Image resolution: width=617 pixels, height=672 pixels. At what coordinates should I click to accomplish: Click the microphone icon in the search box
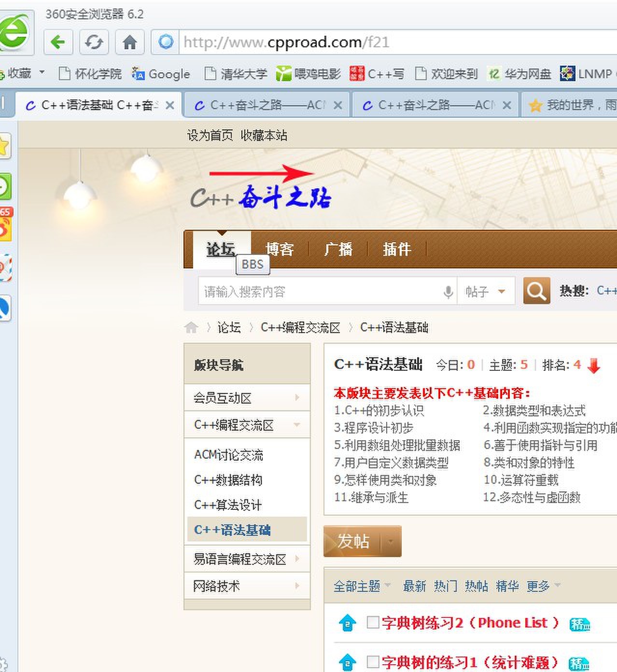[x=448, y=291]
